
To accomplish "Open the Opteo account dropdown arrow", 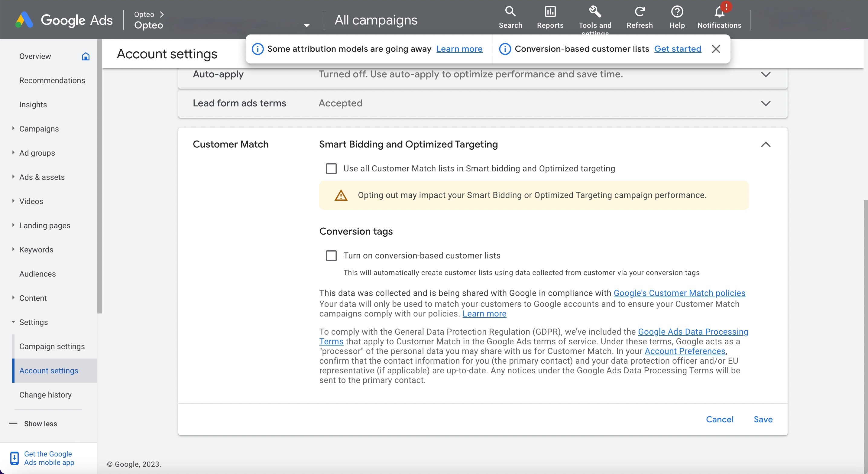I will [306, 25].
